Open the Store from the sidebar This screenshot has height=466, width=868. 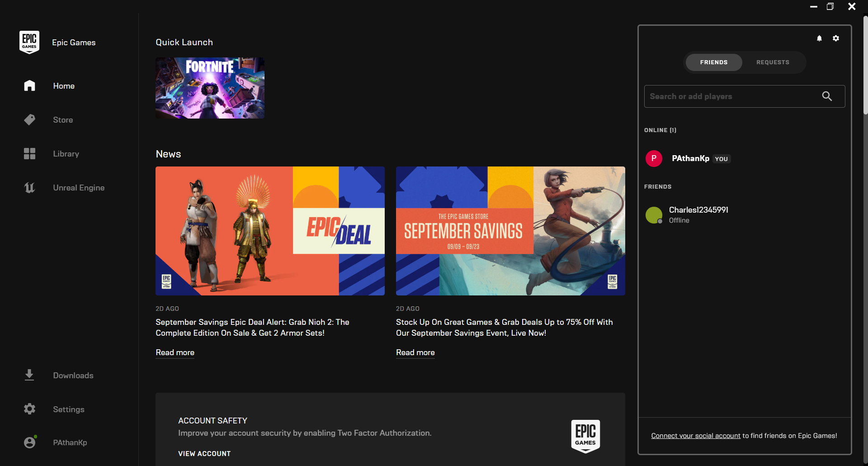click(x=29, y=119)
